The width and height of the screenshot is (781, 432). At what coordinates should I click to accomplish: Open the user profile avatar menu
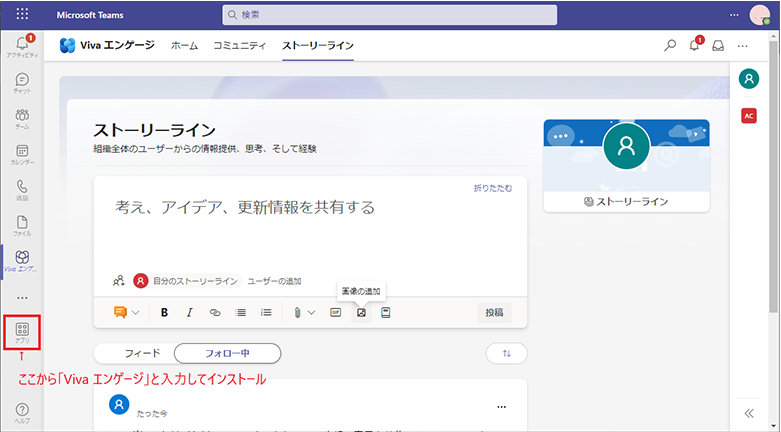pos(760,15)
